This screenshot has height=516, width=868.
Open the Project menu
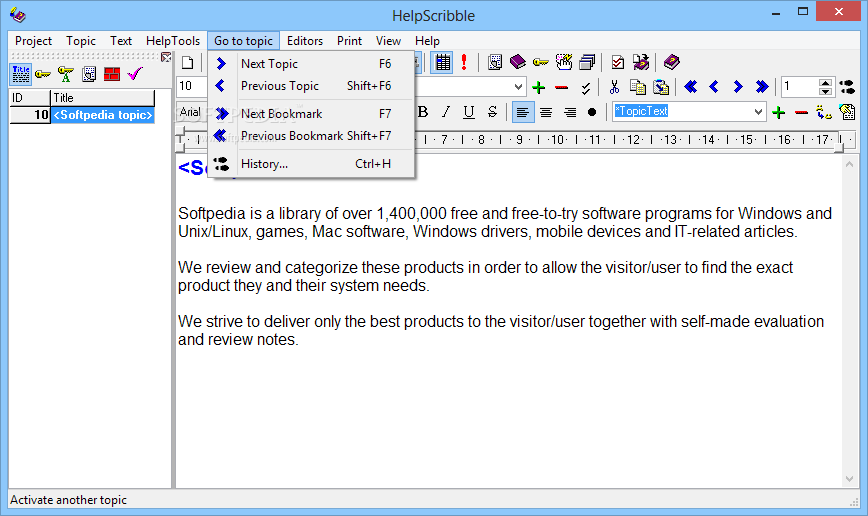tap(33, 41)
